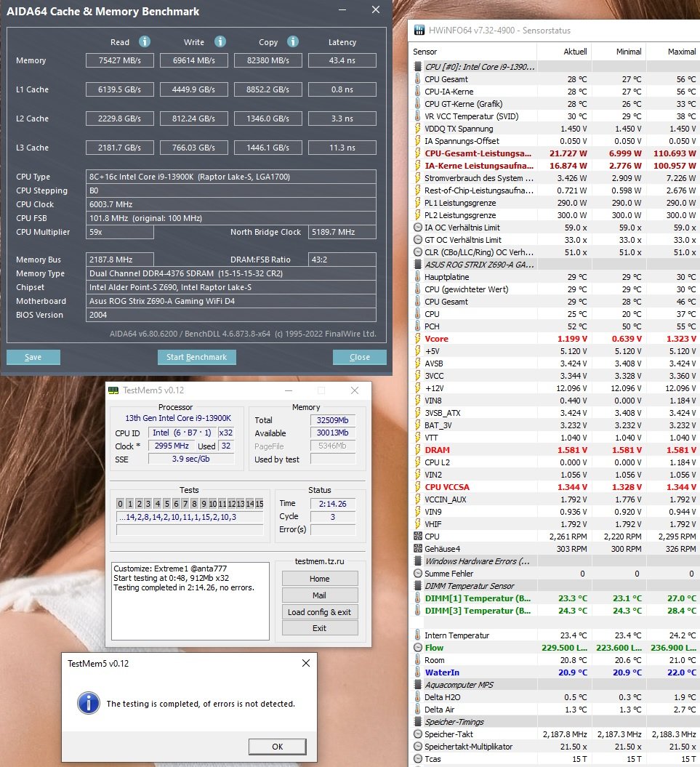Click the Speichertakt-Multiplikator row label
This screenshot has width=700, height=767.
tap(468, 747)
